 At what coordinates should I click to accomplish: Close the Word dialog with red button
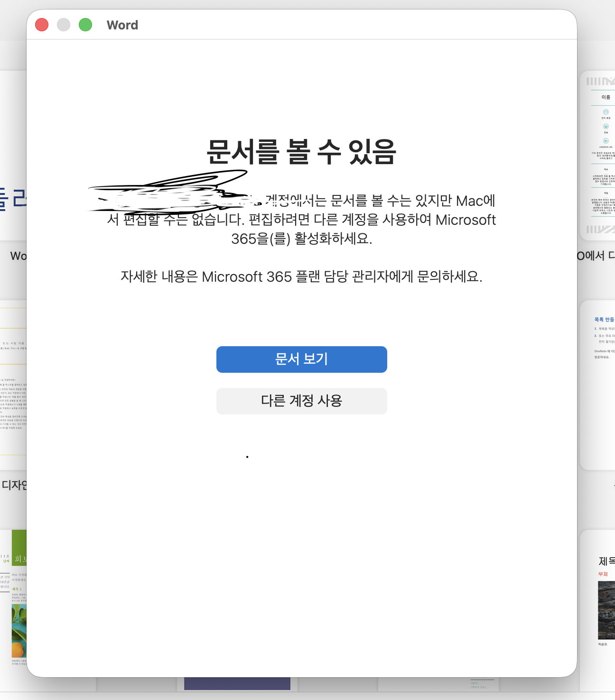pos(42,25)
